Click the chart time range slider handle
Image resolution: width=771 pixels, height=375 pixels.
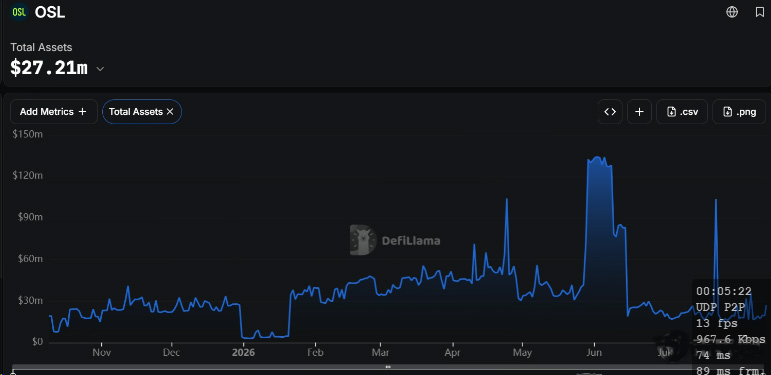[x=388, y=367]
